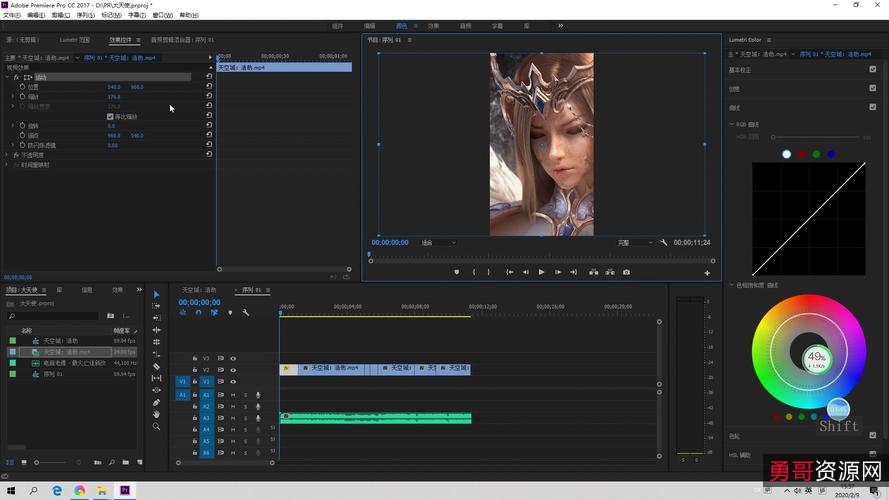This screenshot has width=889, height=500.
Task: Click the Export Frame camera icon
Action: [626, 272]
